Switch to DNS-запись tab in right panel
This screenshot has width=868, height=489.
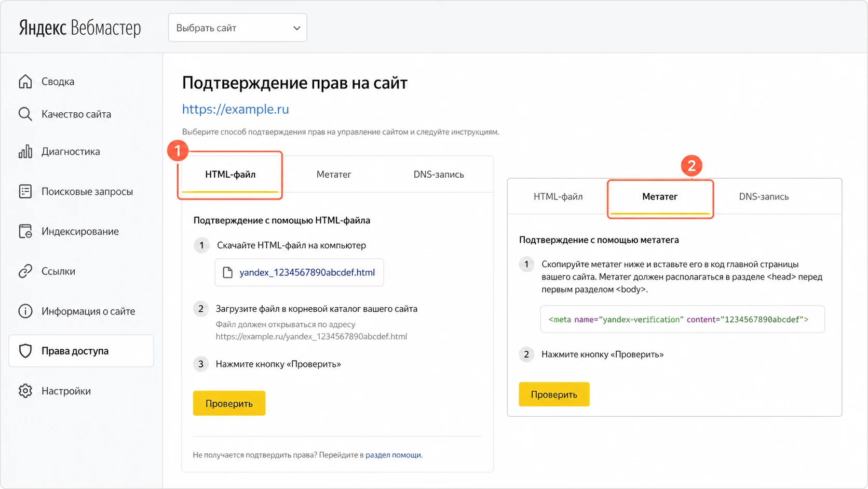pyautogui.click(x=764, y=196)
